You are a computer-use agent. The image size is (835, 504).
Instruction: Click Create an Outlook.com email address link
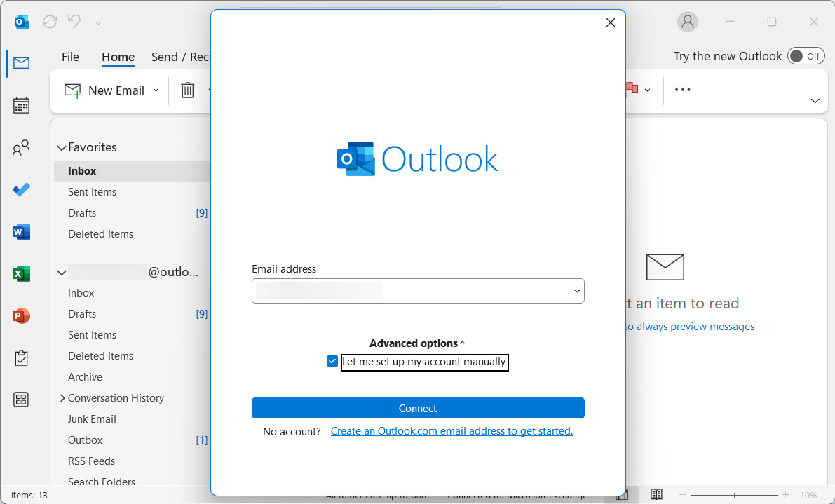pyautogui.click(x=452, y=431)
